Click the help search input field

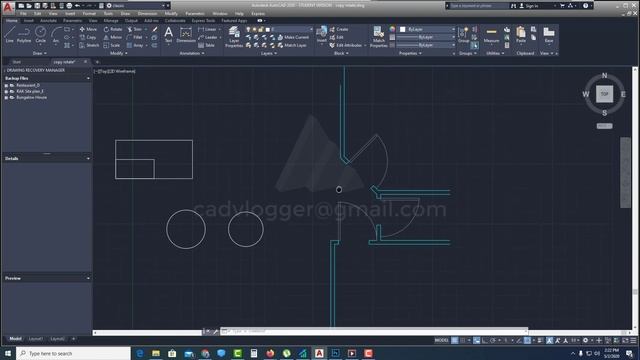479,6
